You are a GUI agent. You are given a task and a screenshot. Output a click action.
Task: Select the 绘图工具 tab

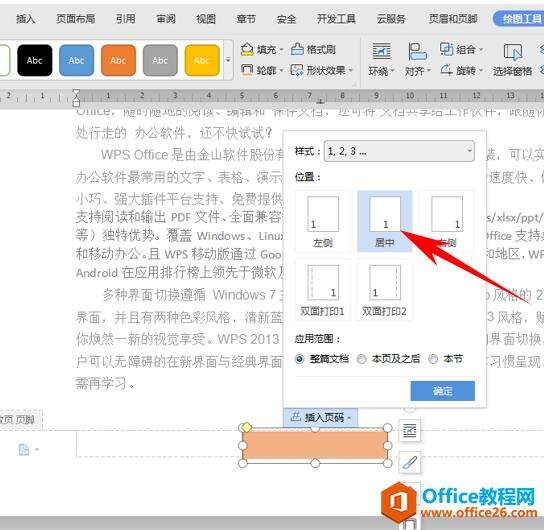(x=519, y=19)
